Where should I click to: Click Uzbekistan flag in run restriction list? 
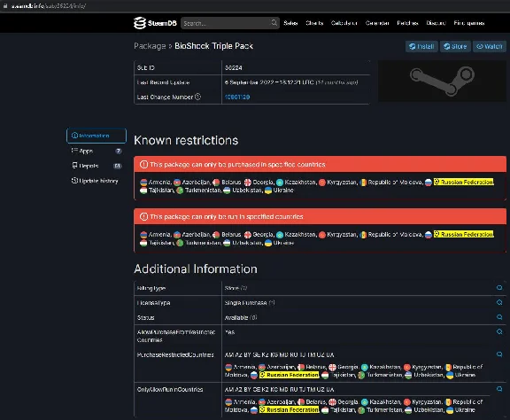point(227,243)
